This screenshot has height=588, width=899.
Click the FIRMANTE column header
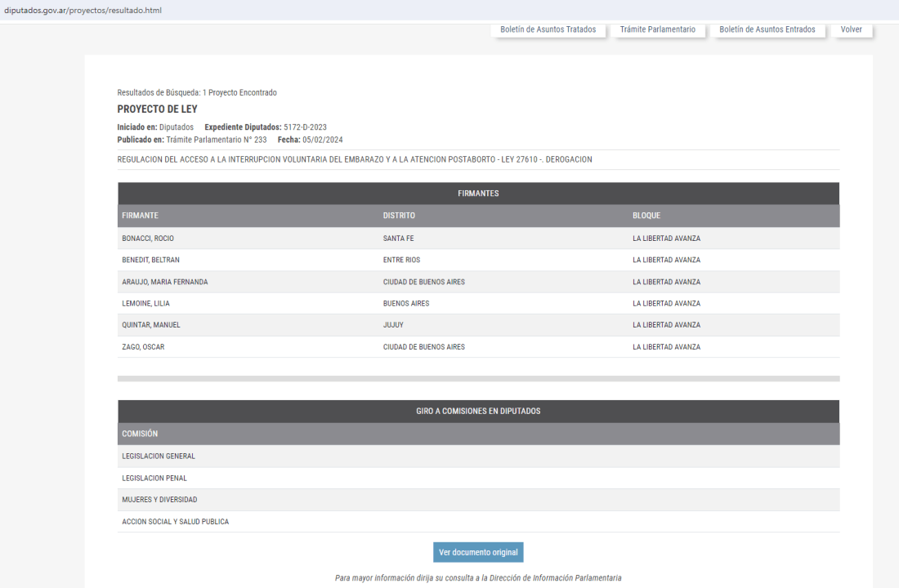tap(140, 216)
